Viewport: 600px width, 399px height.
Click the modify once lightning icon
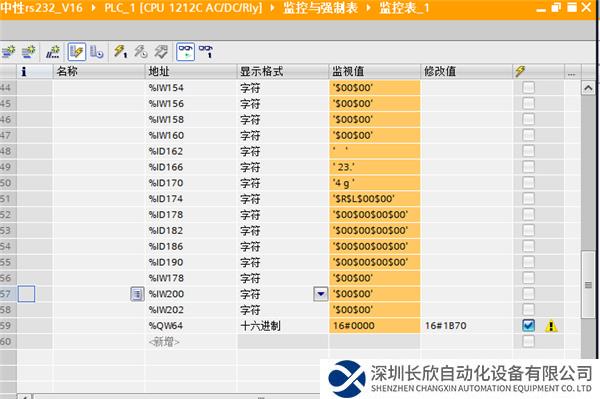pyautogui.click(x=120, y=52)
